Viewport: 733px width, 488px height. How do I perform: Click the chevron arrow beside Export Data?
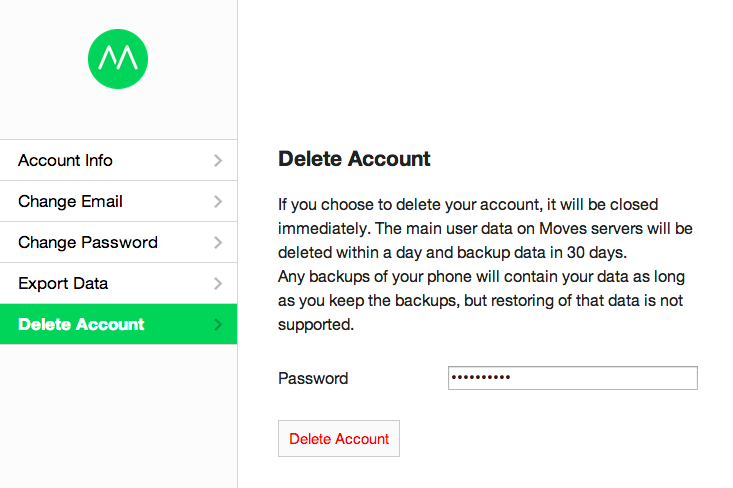(x=218, y=284)
